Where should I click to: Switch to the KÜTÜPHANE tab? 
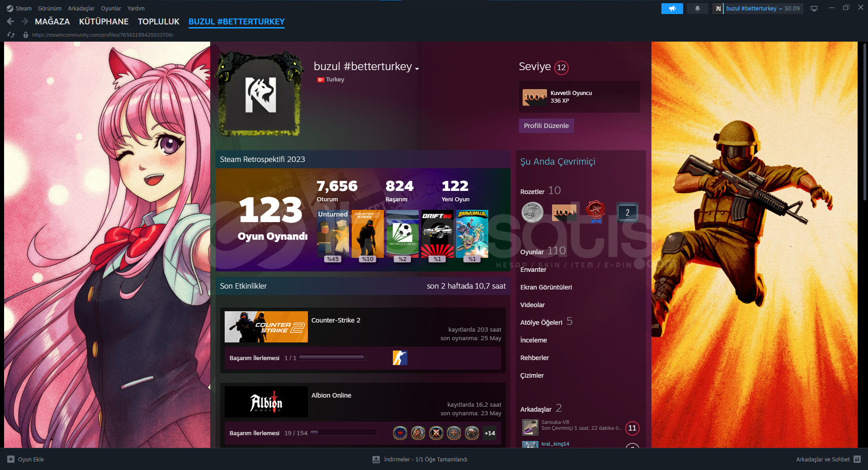(104, 21)
